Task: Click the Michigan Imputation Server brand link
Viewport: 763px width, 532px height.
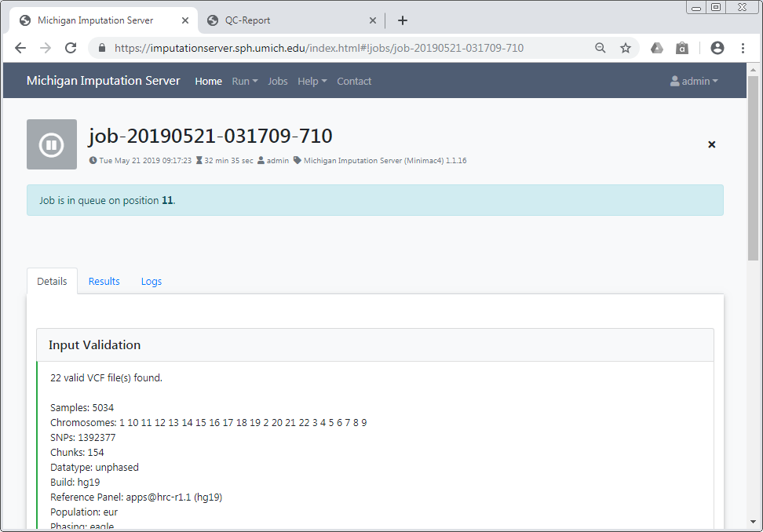Action: [x=103, y=81]
